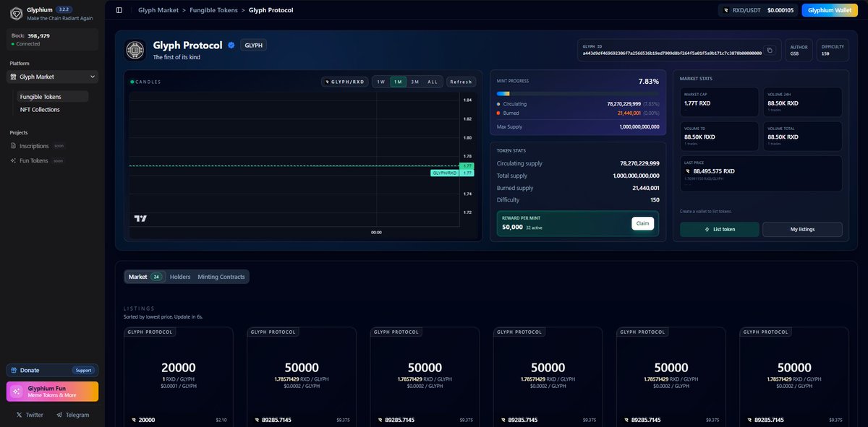Toggle the sidebar panel icon
This screenshot has width=868, height=427.
pos(119,10)
